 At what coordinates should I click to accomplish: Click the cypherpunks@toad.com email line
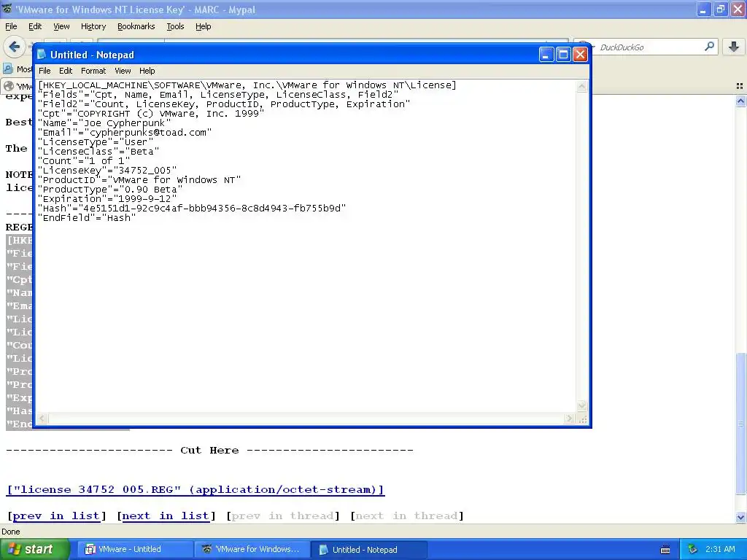[125, 133]
